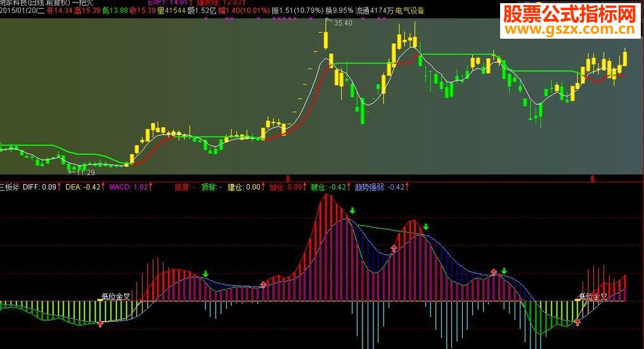
Task: Click red up arrow below left 低位金叉
Action: click(x=101, y=324)
